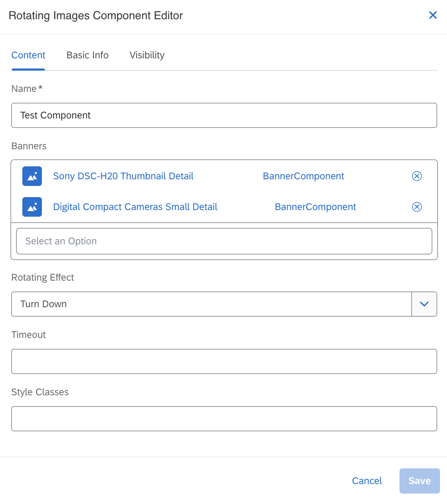The height and width of the screenshot is (504, 447).
Task: Open the Sony DSC-H20 Thumbnail Detail link
Action: (x=123, y=176)
